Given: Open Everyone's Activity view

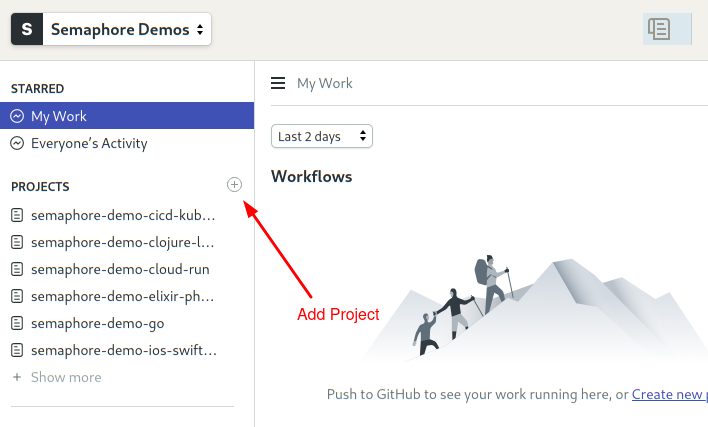Looking at the screenshot, I should tap(89, 143).
